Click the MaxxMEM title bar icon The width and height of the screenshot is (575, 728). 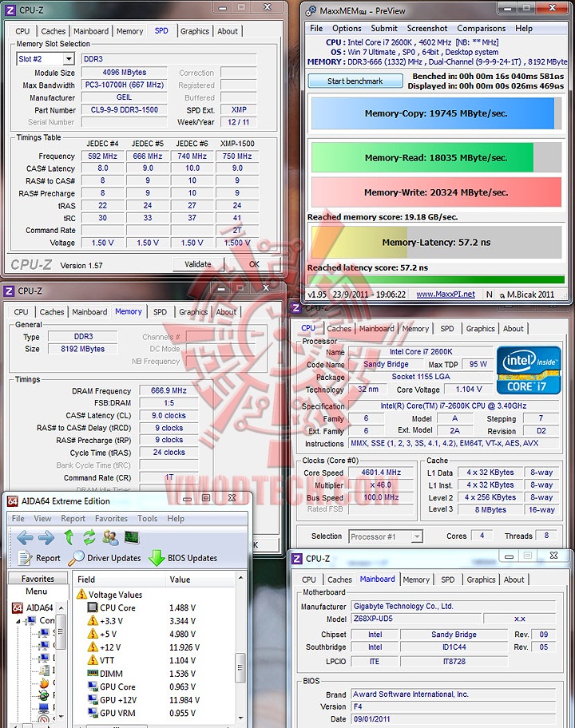pos(311,10)
